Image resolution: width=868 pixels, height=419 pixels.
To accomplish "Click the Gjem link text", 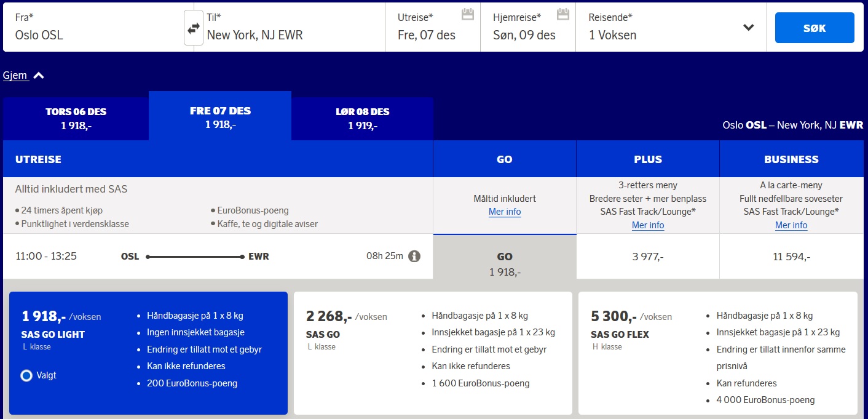I will [15, 76].
